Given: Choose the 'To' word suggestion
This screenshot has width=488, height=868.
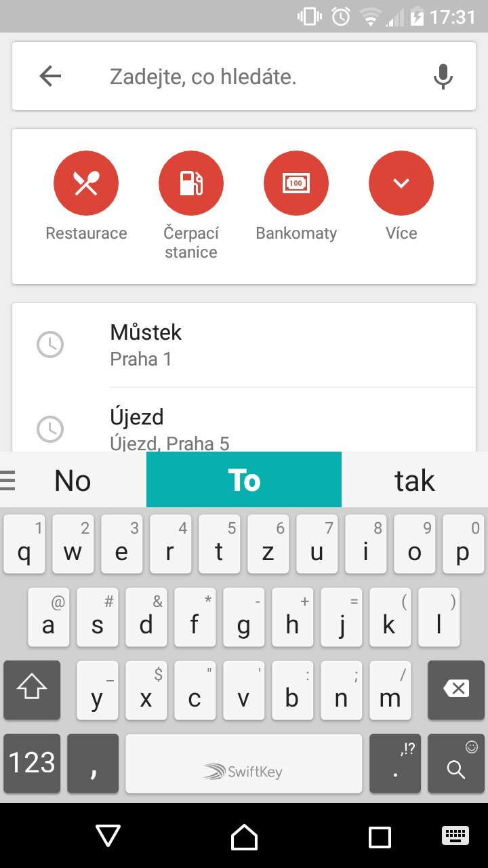Looking at the screenshot, I should [244, 481].
